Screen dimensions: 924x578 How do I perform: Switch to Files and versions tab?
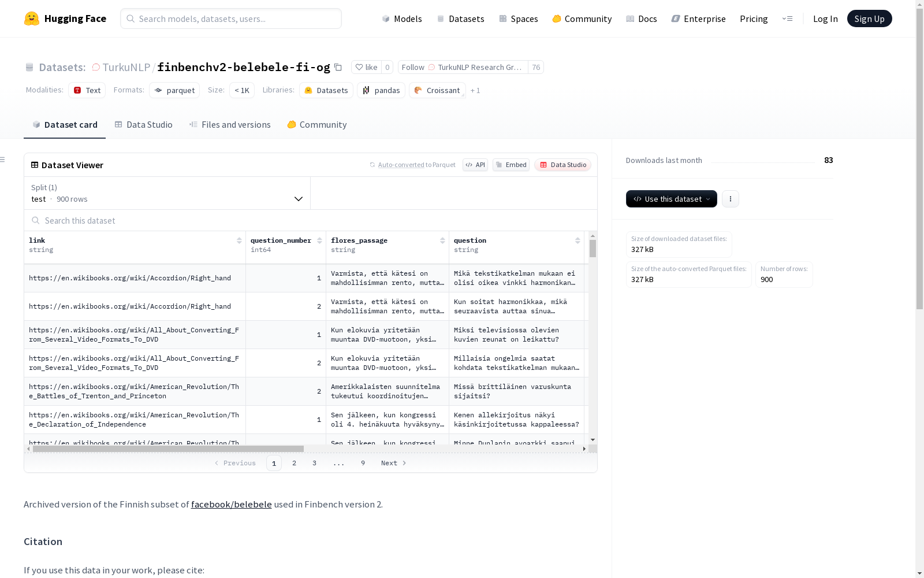230,124
